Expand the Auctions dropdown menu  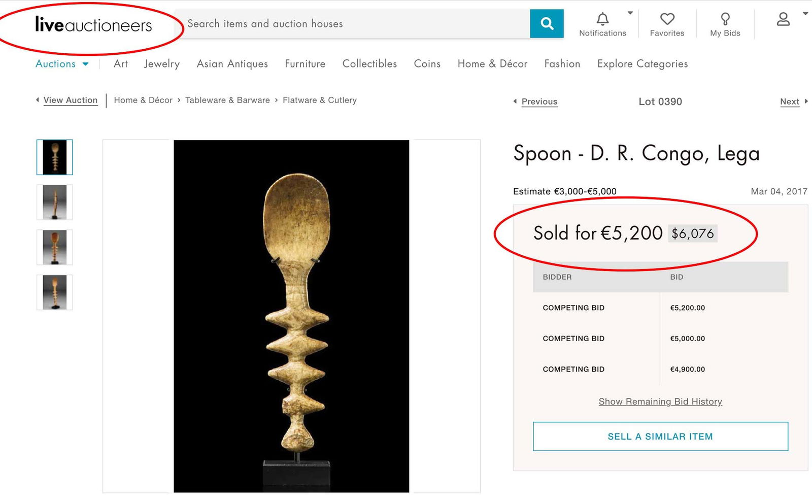(62, 64)
